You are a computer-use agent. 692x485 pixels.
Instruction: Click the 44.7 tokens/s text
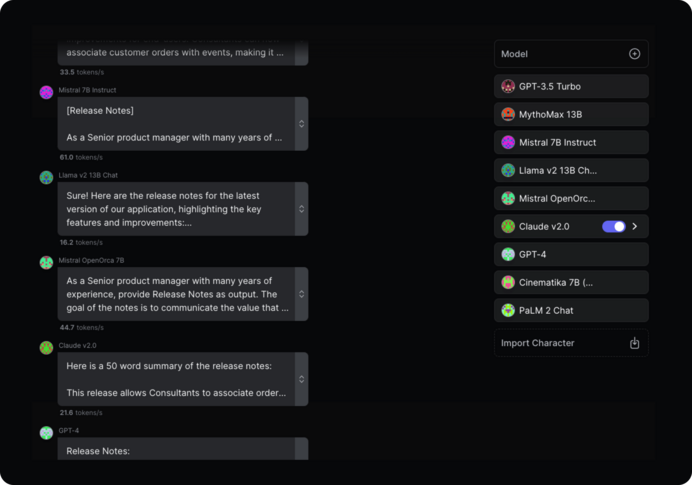tap(82, 327)
